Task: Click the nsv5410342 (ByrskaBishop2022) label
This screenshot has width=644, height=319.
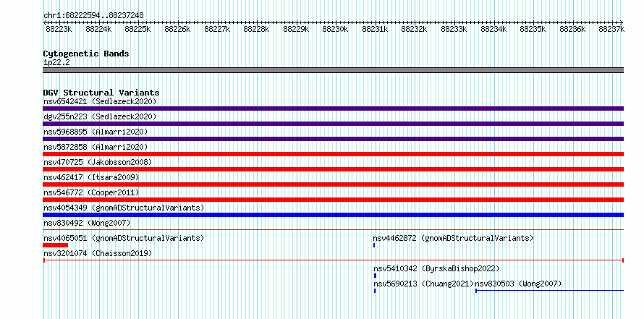Action: pos(436,268)
